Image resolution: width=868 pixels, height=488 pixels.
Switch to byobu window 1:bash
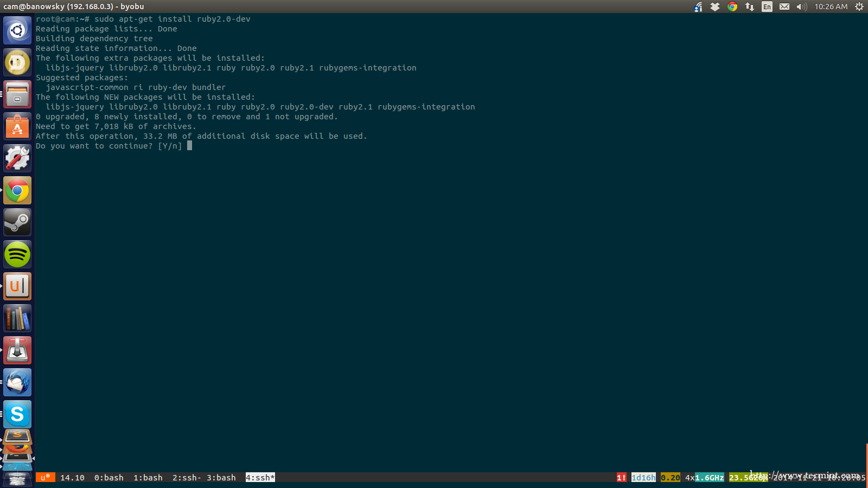point(148,478)
